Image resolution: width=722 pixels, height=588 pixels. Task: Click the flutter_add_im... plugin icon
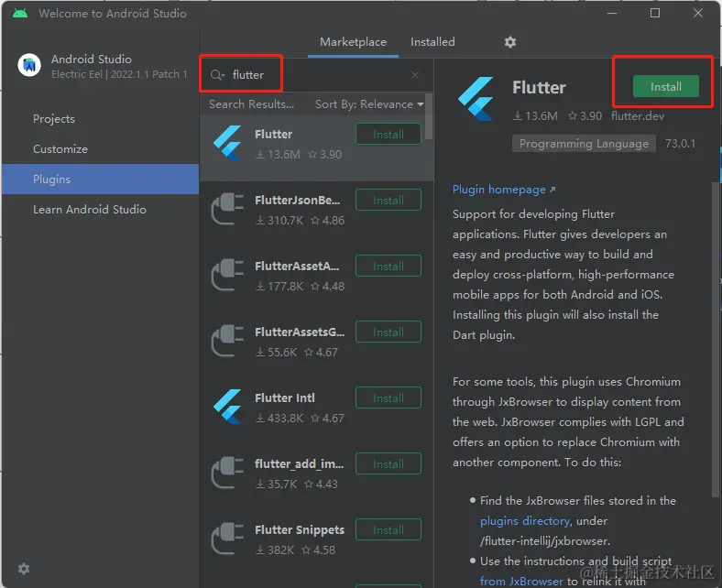[227, 473]
